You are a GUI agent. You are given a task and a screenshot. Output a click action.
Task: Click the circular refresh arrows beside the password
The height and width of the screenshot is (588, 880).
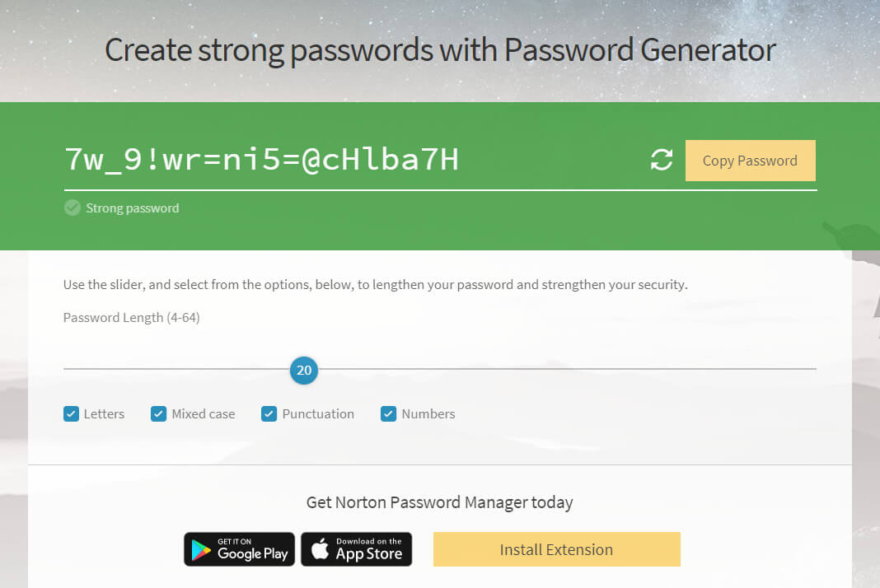click(x=661, y=161)
